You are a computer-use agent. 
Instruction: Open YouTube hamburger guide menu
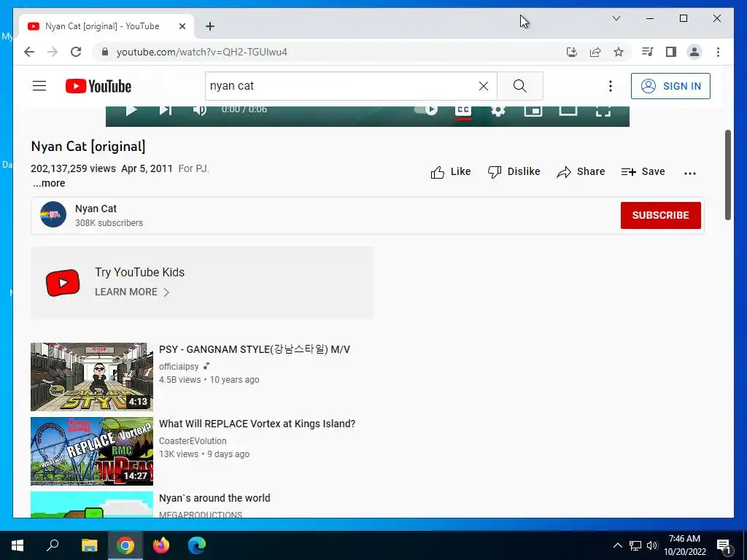pyautogui.click(x=39, y=86)
